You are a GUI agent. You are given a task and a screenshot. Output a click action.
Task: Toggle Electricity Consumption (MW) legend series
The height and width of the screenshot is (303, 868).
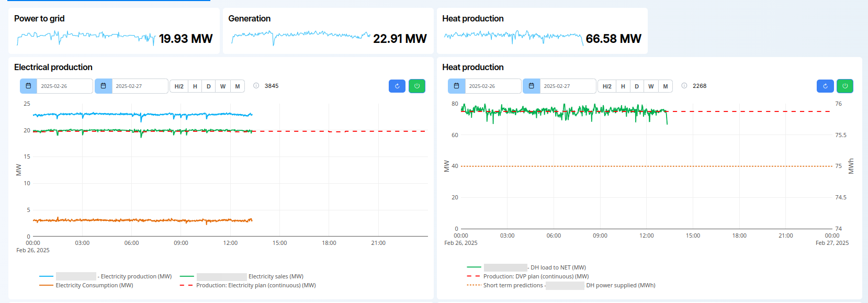coord(94,285)
